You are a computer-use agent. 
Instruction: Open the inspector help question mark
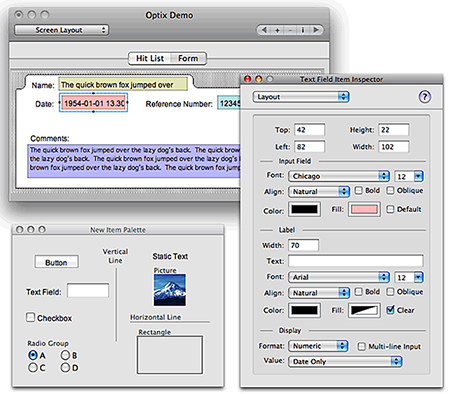point(424,97)
